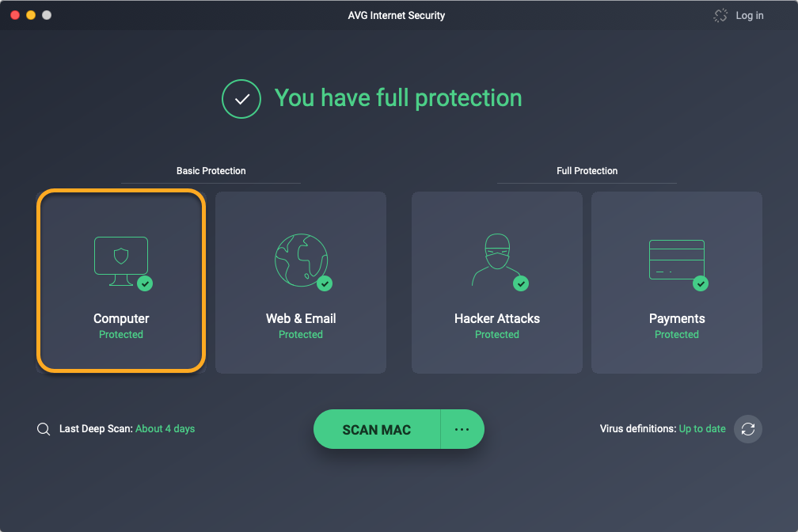
Task: Open more scan options with three dots
Action: 462,430
